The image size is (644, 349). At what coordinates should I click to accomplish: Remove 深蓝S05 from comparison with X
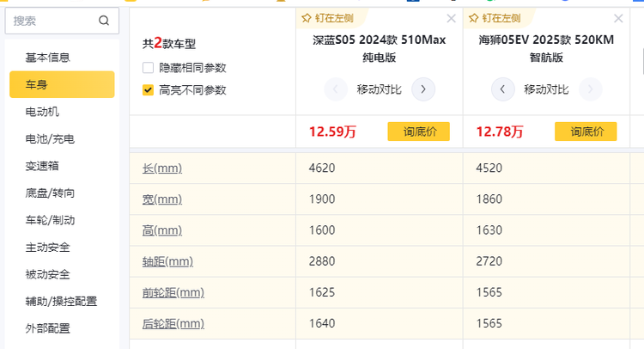452,18
